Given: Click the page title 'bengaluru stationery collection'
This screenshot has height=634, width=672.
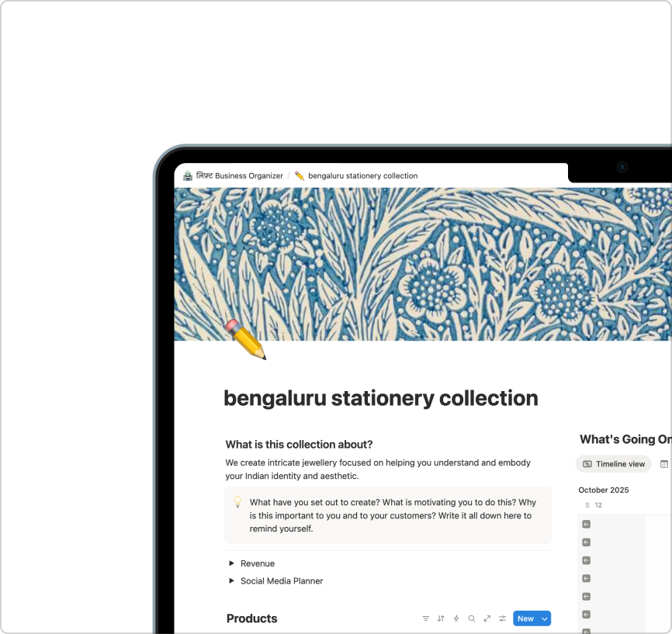Looking at the screenshot, I should (x=380, y=398).
